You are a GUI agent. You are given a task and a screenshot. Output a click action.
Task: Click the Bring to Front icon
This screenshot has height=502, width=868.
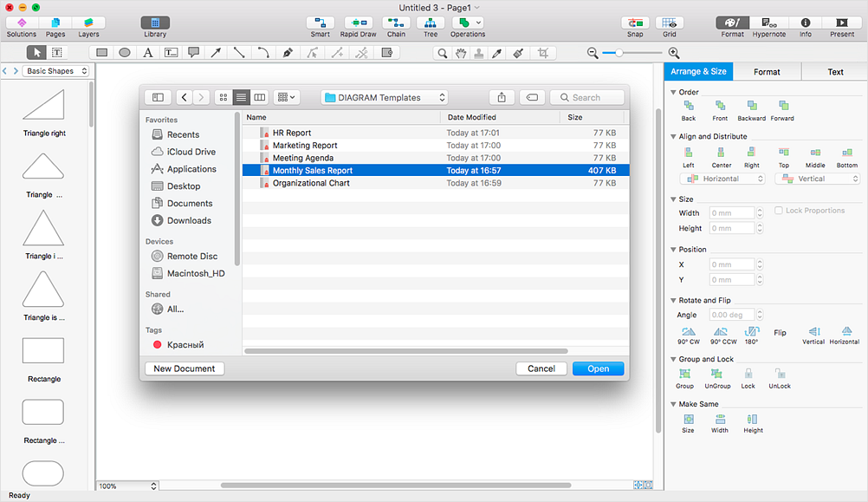point(720,107)
